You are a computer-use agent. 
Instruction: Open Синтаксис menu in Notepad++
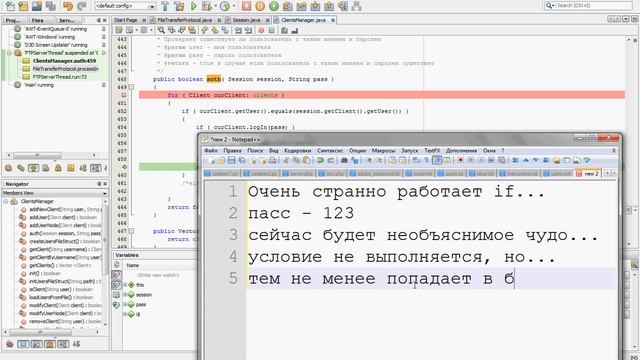330,151
